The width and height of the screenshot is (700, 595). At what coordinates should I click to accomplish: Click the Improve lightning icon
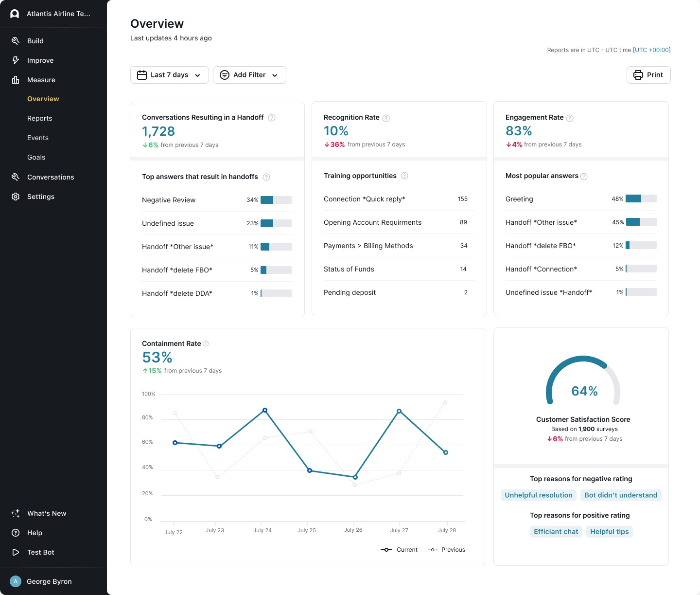[15, 60]
